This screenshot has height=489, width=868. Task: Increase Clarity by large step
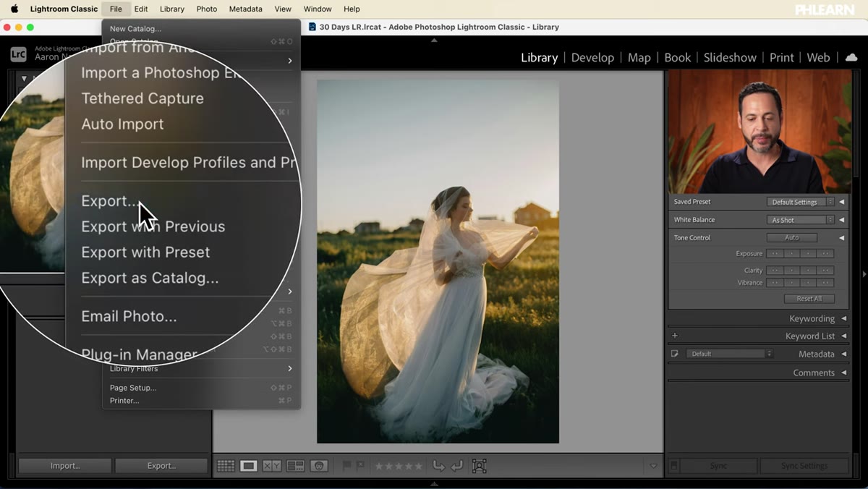[825, 271]
